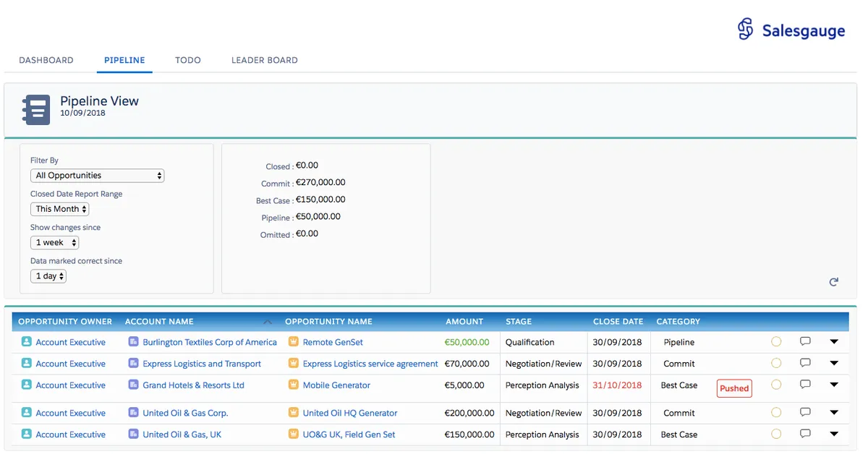Toggle circle marker for Express Logistics row
This screenshot has width=868, height=462.
(776, 363)
